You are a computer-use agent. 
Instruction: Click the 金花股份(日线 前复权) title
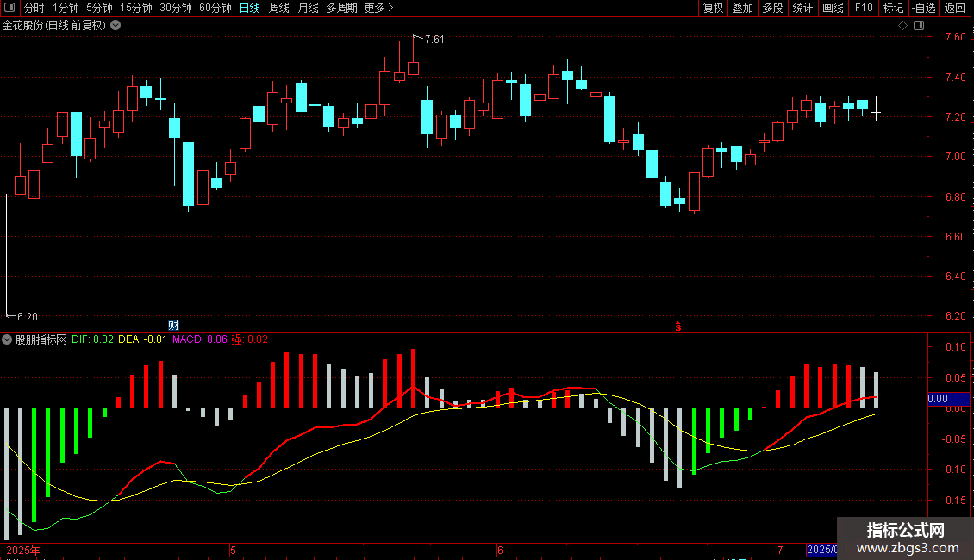tap(54, 26)
